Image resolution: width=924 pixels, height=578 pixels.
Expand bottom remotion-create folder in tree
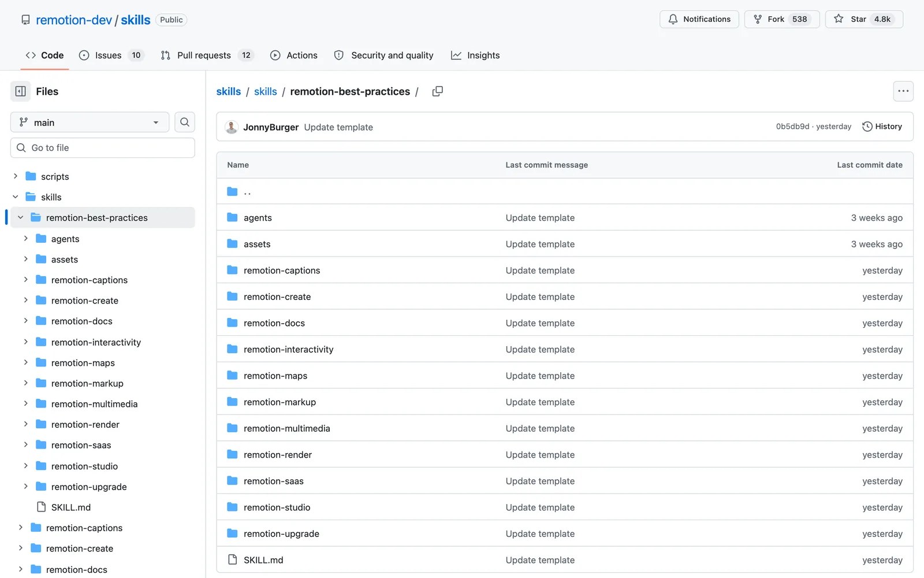(x=21, y=548)
